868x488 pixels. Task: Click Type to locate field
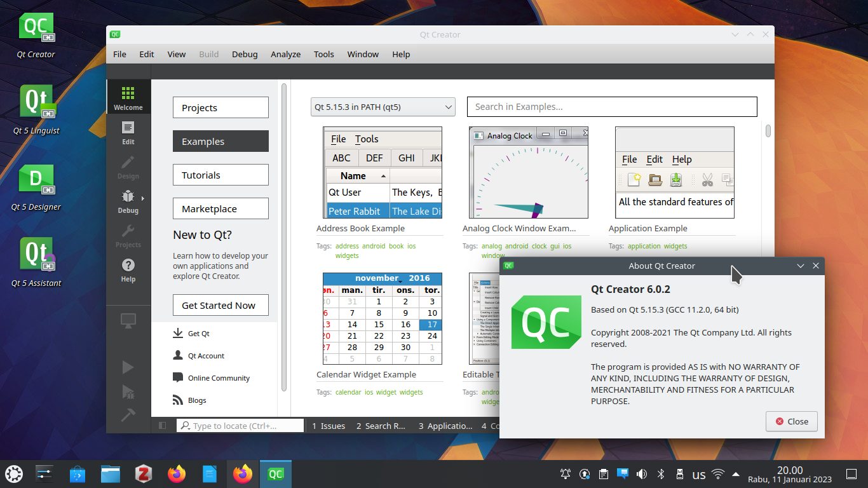click(240, 426)
